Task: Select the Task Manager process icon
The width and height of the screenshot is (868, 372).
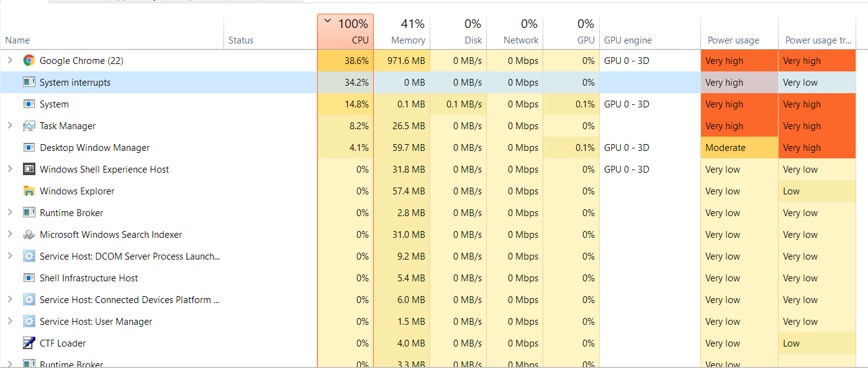Action: [x=29, y=126]
